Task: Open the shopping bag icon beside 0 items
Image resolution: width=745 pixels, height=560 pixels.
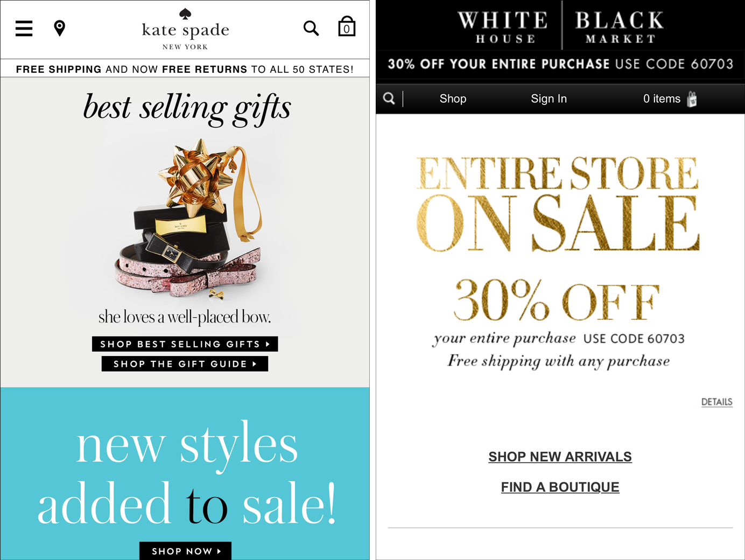Action: [692, 99]
